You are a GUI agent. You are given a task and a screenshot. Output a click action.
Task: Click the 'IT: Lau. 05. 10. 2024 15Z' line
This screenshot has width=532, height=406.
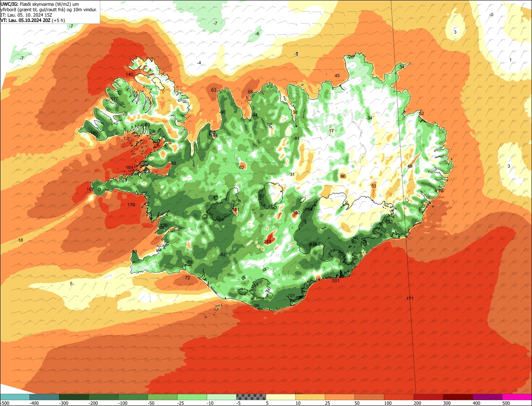click(x=27, y=15)
